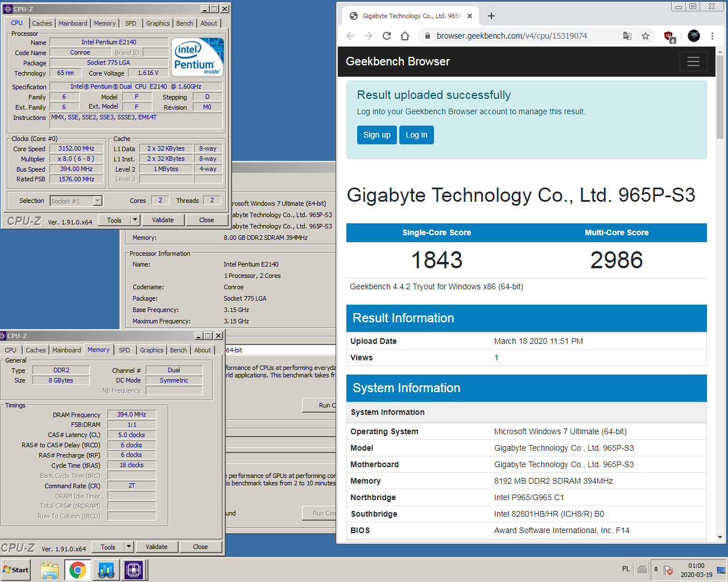The height and width of the screenshot is (582, 728).
Task: Expand Tools dropdown arrow in top CPU-Z
Action: coord(135,220)
